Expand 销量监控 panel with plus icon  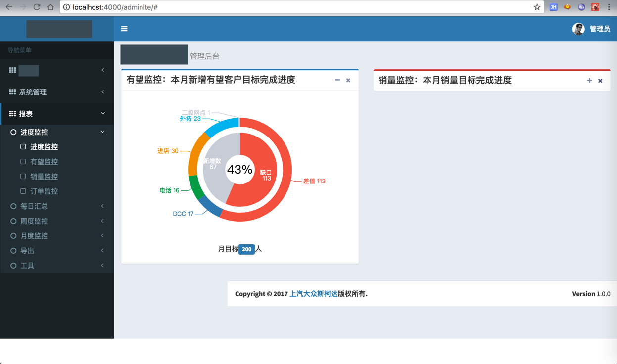(x=589, y=80)
